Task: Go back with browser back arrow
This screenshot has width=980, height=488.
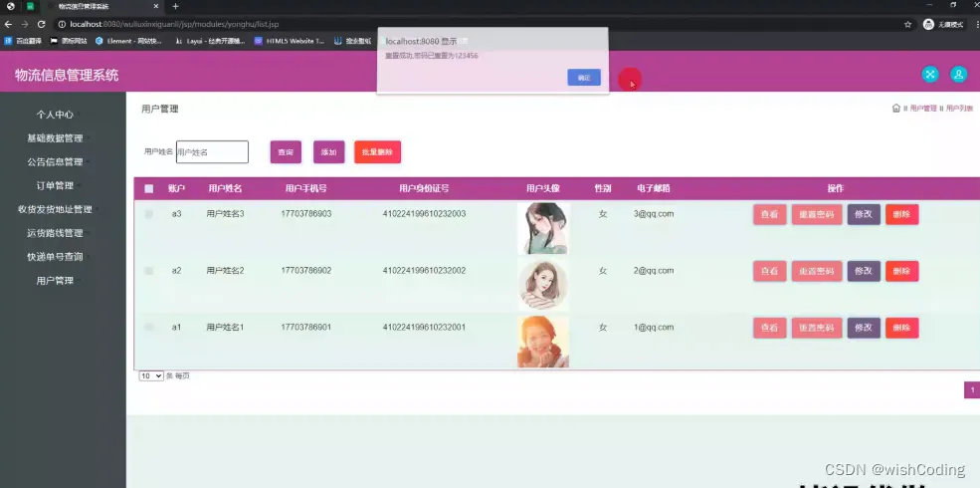Action: tap(8, 24)
